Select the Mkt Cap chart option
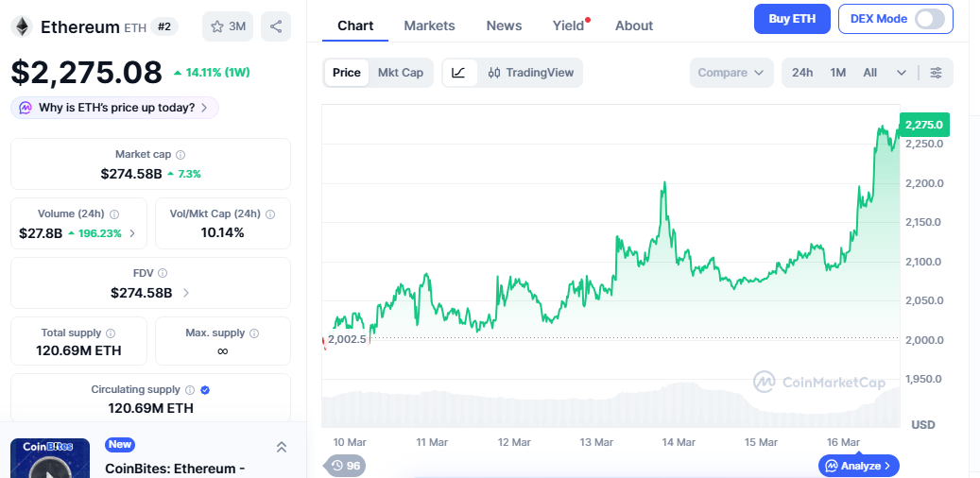 401,73
